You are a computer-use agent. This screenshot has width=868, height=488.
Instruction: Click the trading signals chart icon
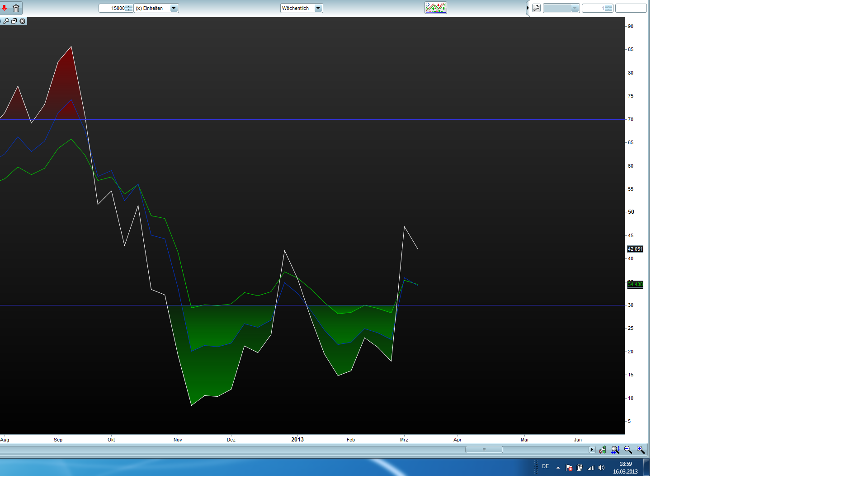click(435, 8)
